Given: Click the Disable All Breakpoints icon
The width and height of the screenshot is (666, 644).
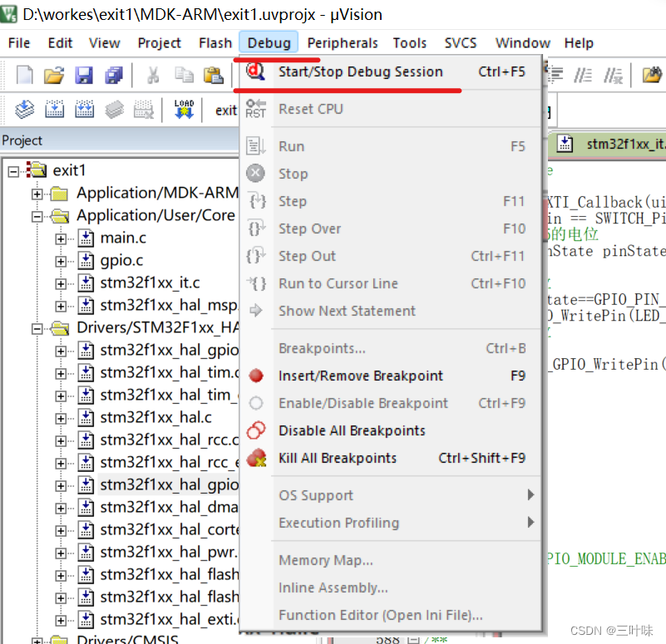Looking at the screenshot, I should 256,430.
